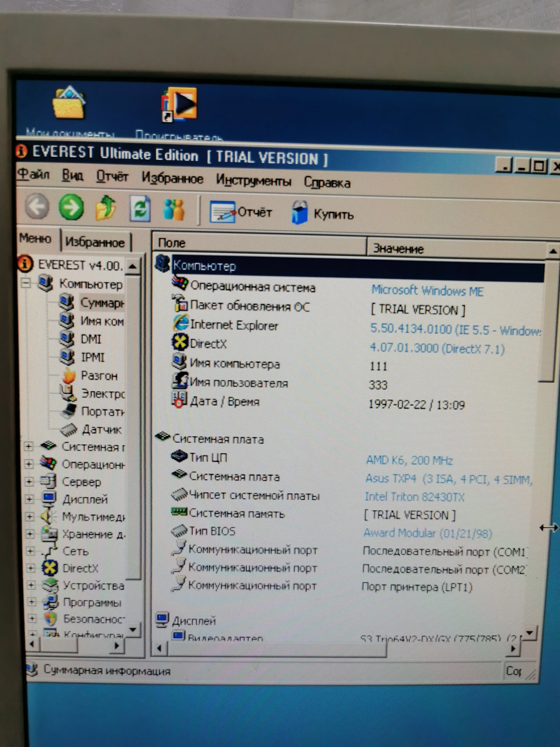560x747 pixels.
Task: Select the DMI item in tree
Action: pos(91,339)
